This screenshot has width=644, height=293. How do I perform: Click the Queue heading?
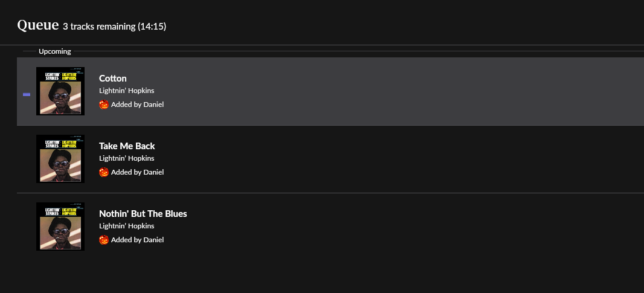click(38, 25)
